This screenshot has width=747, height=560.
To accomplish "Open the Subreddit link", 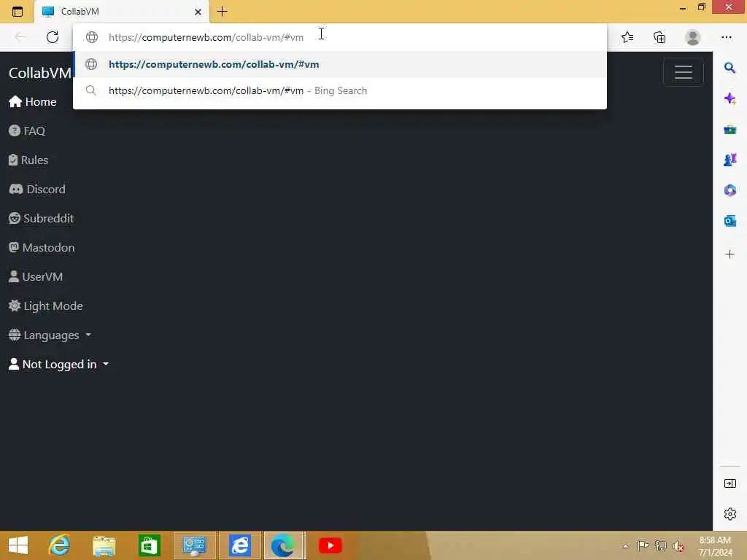I will [x=42, y=219].
